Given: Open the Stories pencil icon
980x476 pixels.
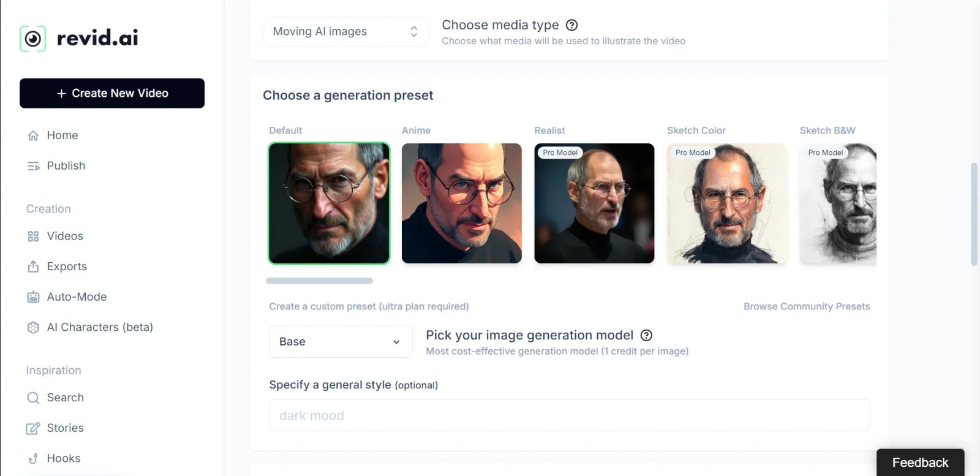Looking at the screenshot, I should pyautogui.click(x=33, y=428).
